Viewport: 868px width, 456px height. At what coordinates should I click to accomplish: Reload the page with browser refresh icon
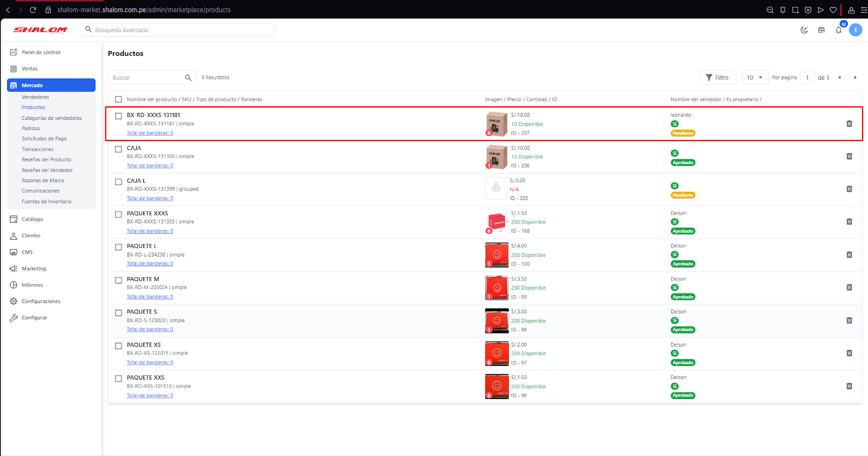click(33, 10)
